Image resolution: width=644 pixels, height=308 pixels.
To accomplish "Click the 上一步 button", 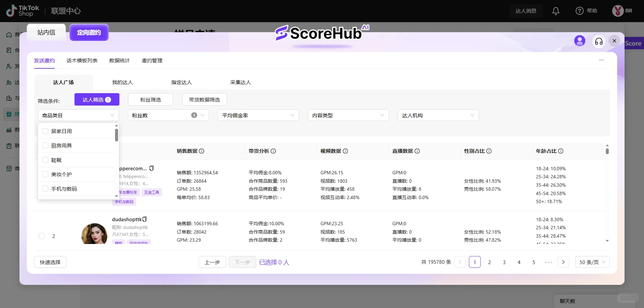I will click(212, 262).
